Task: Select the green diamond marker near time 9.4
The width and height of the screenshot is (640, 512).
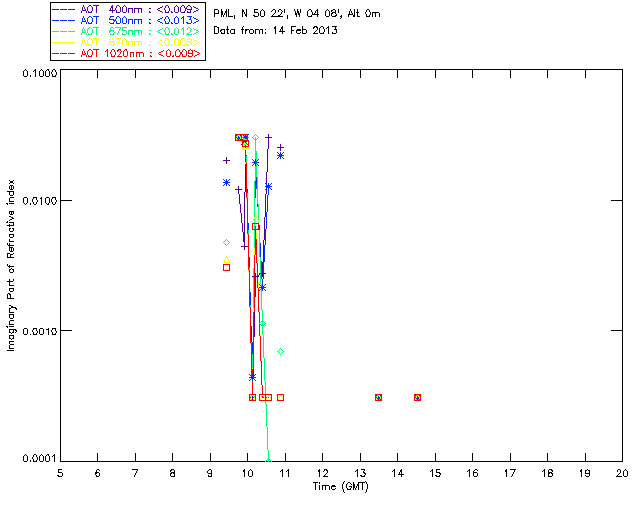Action: (227, 243)
